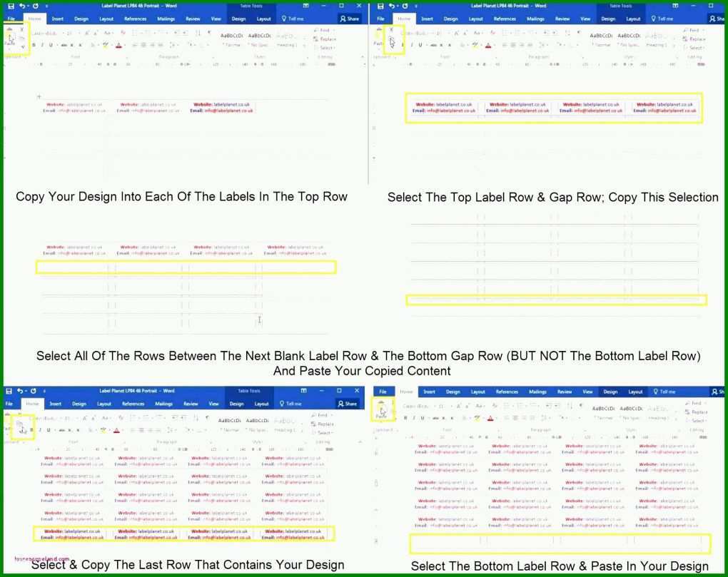
Task: Toggle Underline in bottom-right Word window
Action: pyautogui.click(x=422, y=418)
